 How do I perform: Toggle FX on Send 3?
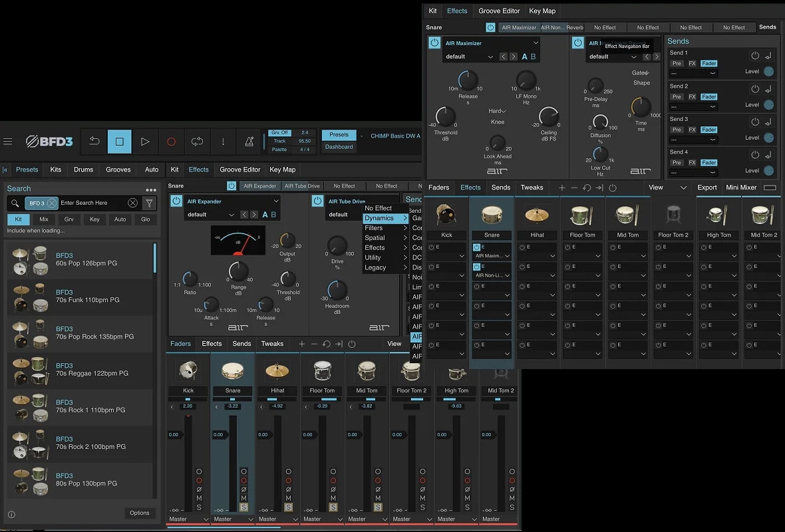(x=692, y=130)
